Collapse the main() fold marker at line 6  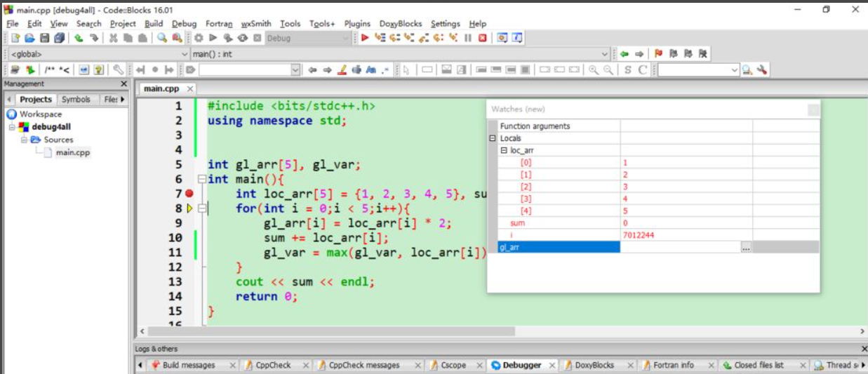pyautogui.click(x=202, y=179)
